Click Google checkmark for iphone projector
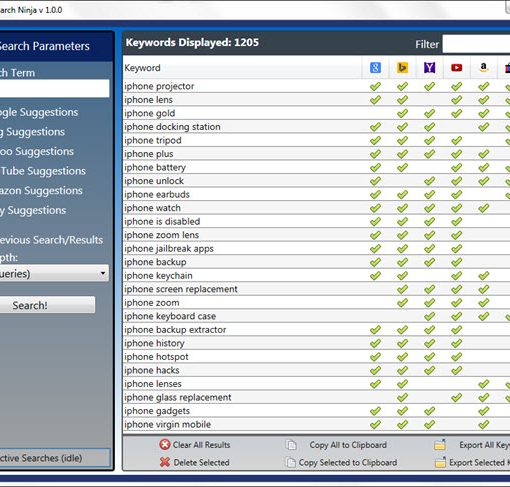 point(375,86)
